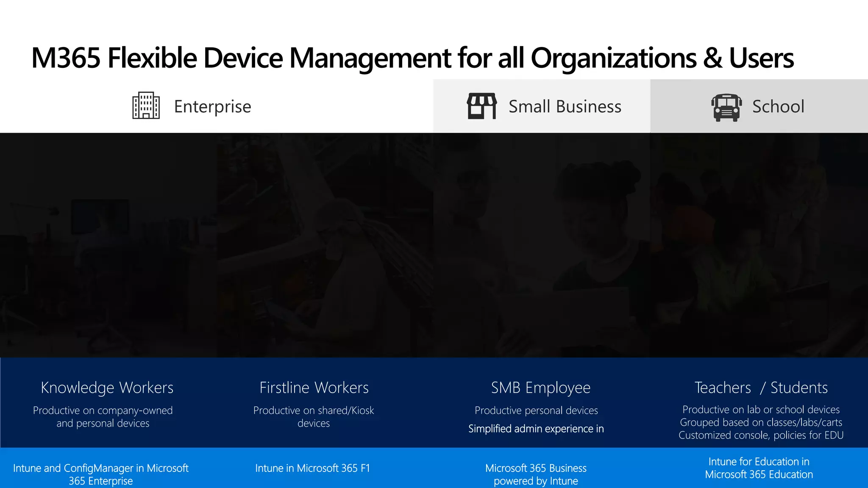This screenshot has height=488, width=868.
Task: Select the Small Business heading label
Action: pos(565,106)
